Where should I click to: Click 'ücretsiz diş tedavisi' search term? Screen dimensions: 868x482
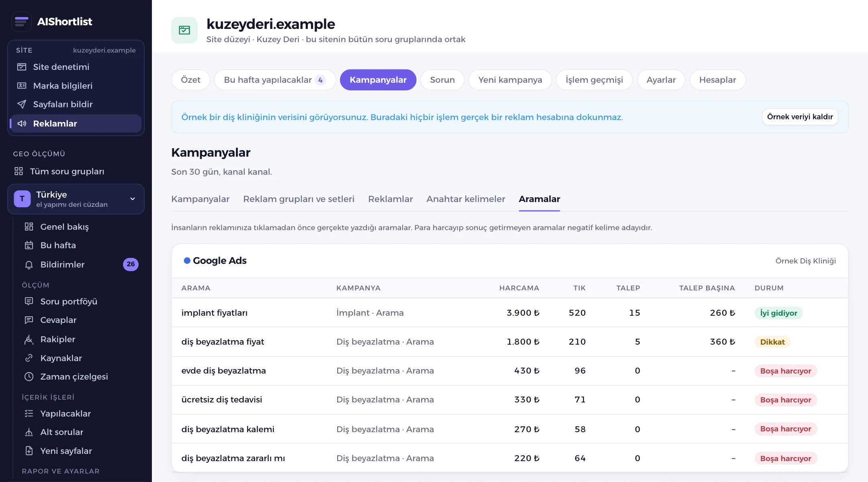click(x=221, y=399)
